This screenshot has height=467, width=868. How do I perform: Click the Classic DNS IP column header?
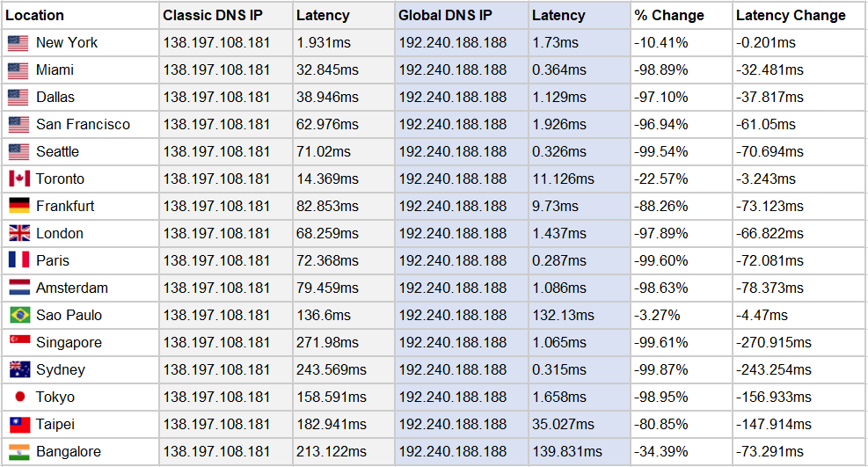[x=213, y=15]
